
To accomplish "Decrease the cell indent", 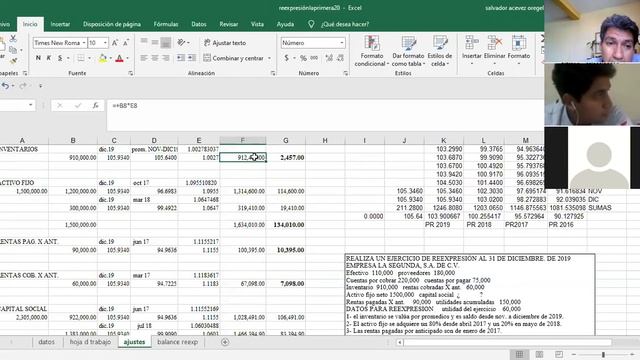I will click(181, 58).
